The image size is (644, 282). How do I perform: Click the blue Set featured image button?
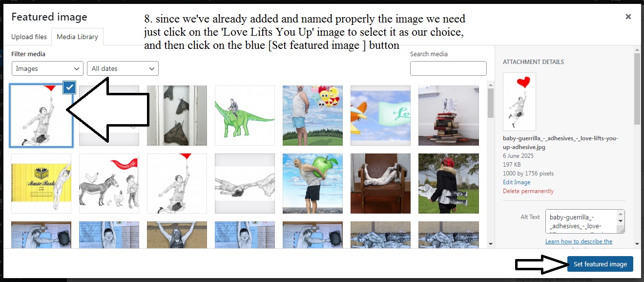[600, 264]
